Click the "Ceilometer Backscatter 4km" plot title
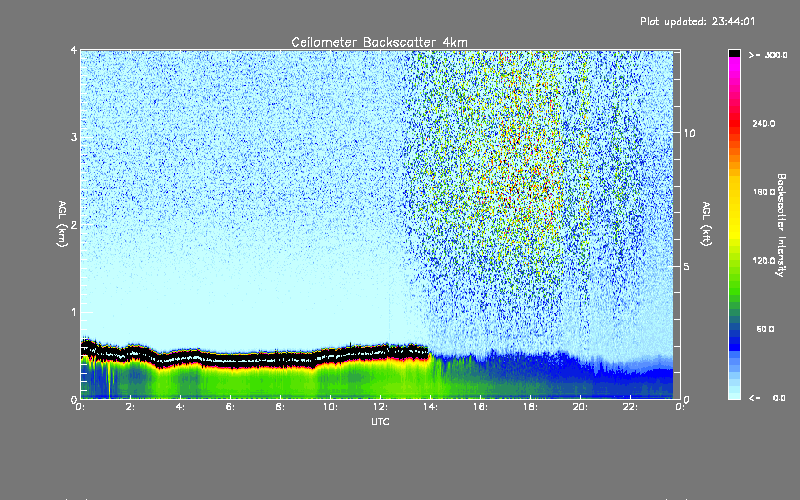 tap(379, 42)
